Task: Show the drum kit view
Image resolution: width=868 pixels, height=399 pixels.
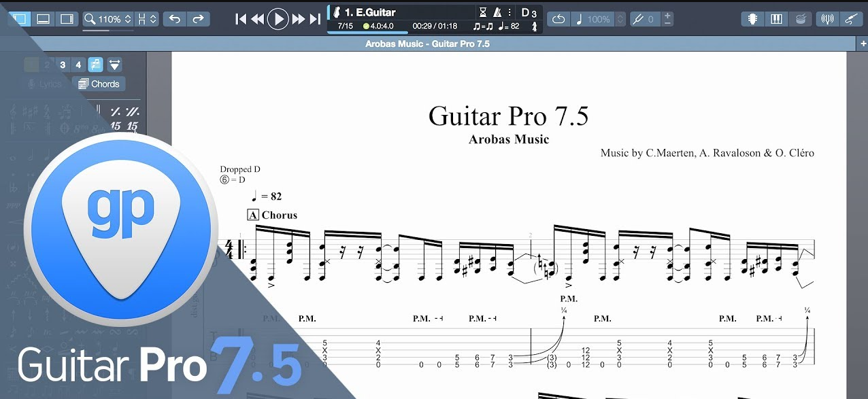Action: tap(800, 19)
